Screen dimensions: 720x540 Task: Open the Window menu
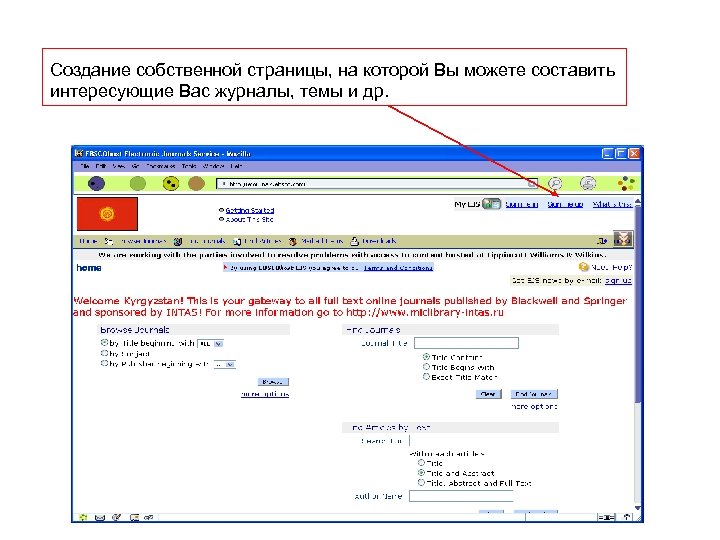(214, 166)
